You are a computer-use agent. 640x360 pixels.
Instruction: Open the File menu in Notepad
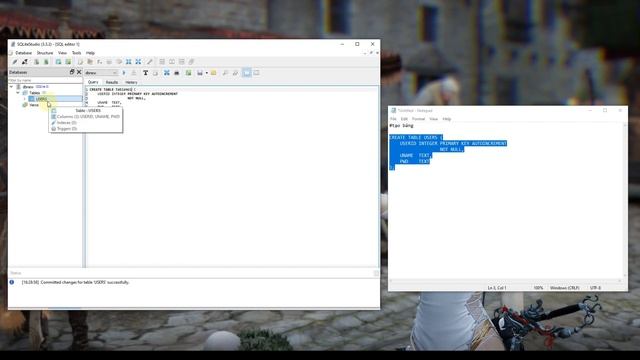(393, 119)
